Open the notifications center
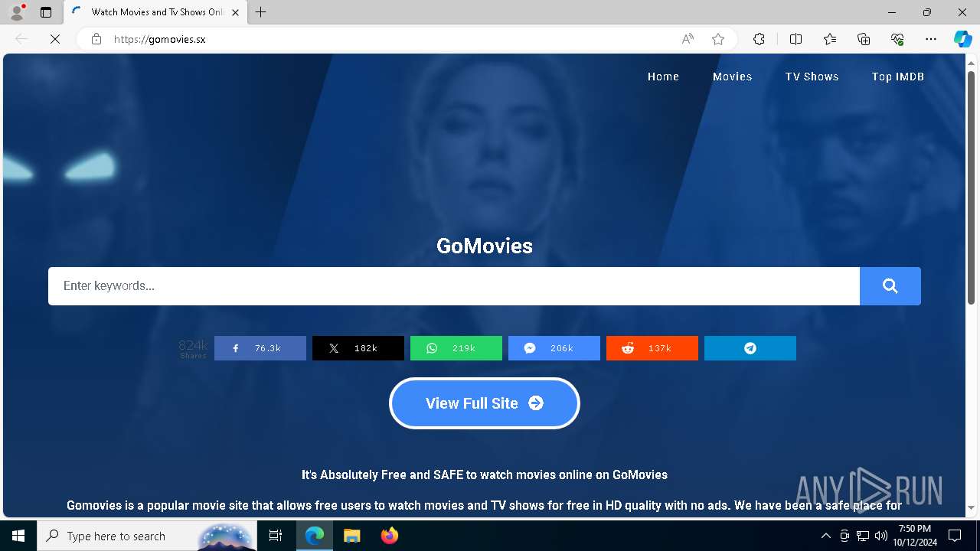The height and width of the screenshot is (551, 980). click(x=955, y=536)
